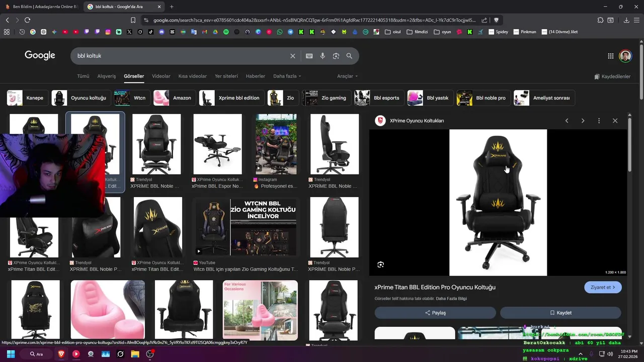
Task: Open the Wtcn BBL YouTube video thumbnail
Action: pyautogui.click(x=247, y=227)
